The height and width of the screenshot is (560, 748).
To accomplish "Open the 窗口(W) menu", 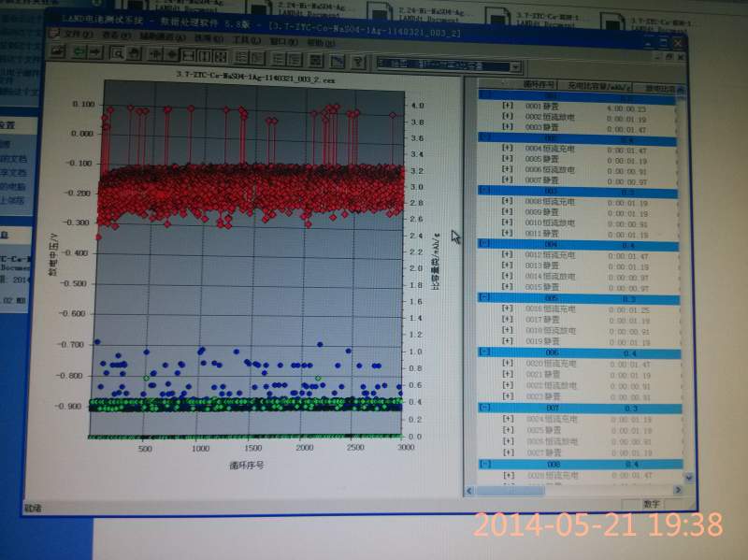I will pyautogui.click(x=283, y=41).
